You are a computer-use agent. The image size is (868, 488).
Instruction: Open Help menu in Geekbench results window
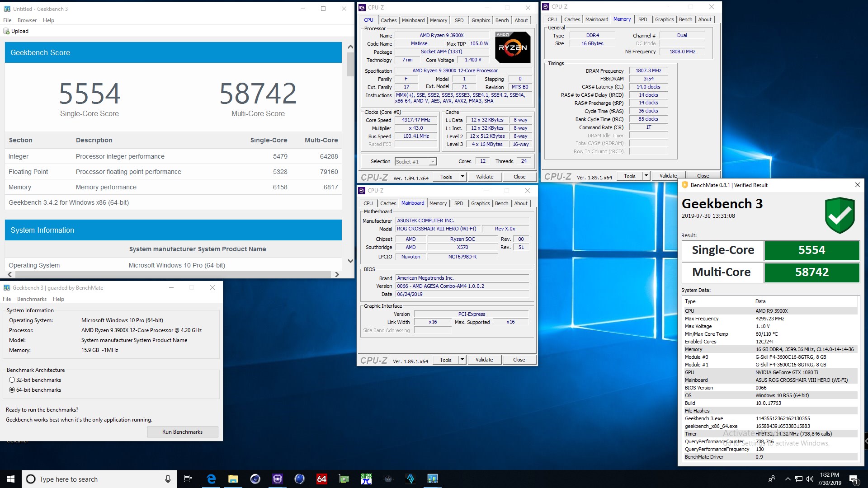click(x=48, y=20)
